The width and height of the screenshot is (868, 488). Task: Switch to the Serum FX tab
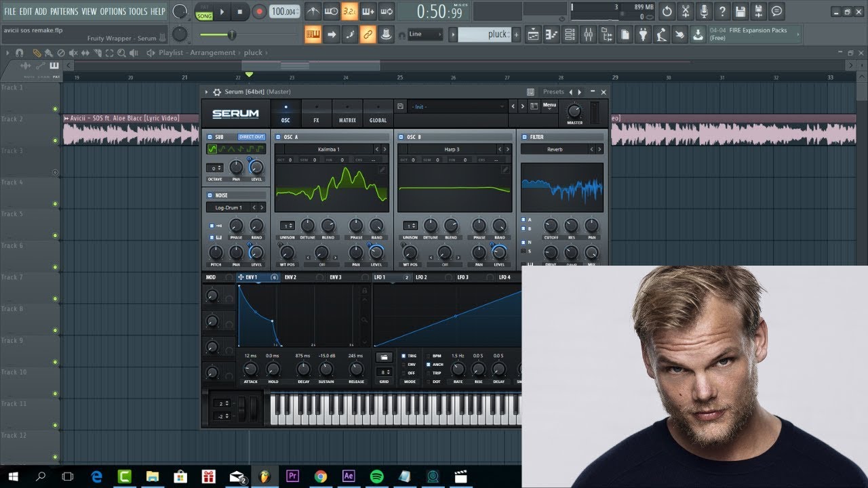click(316, 113)
